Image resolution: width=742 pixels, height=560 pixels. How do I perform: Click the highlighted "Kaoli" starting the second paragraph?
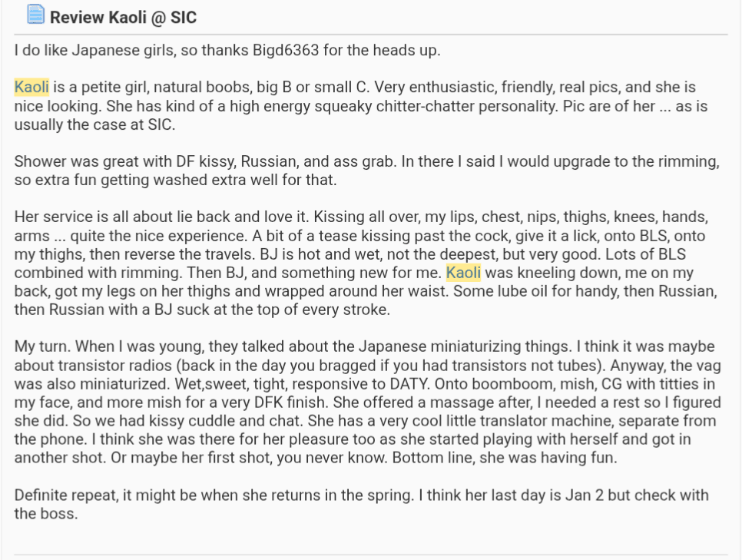[x=31, y=87]
